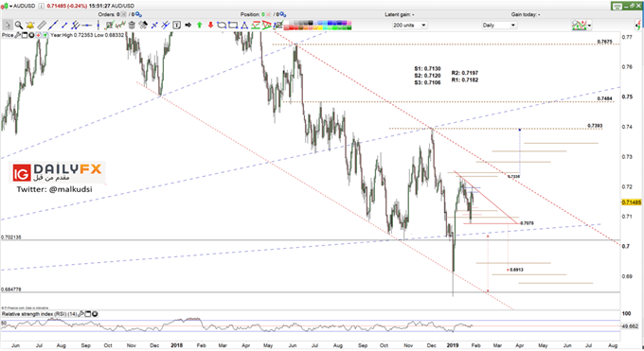
Task: Click the Latent gain label
Action: 400,14
